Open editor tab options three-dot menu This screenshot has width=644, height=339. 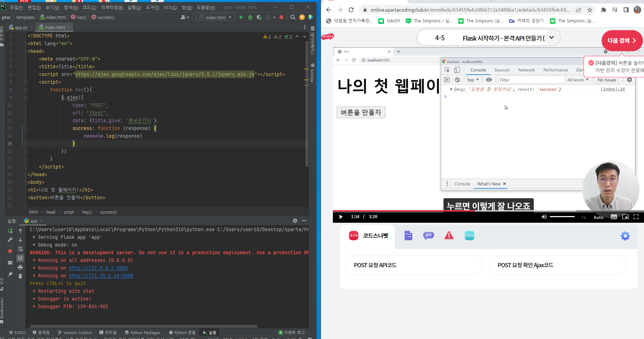pos(304,27)
